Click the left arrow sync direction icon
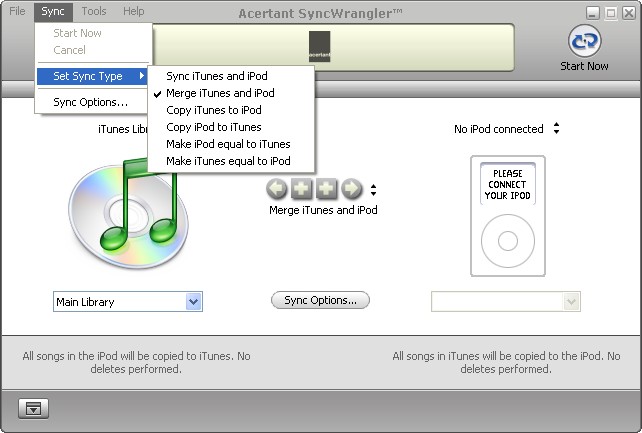 click(x=277, y=189)
